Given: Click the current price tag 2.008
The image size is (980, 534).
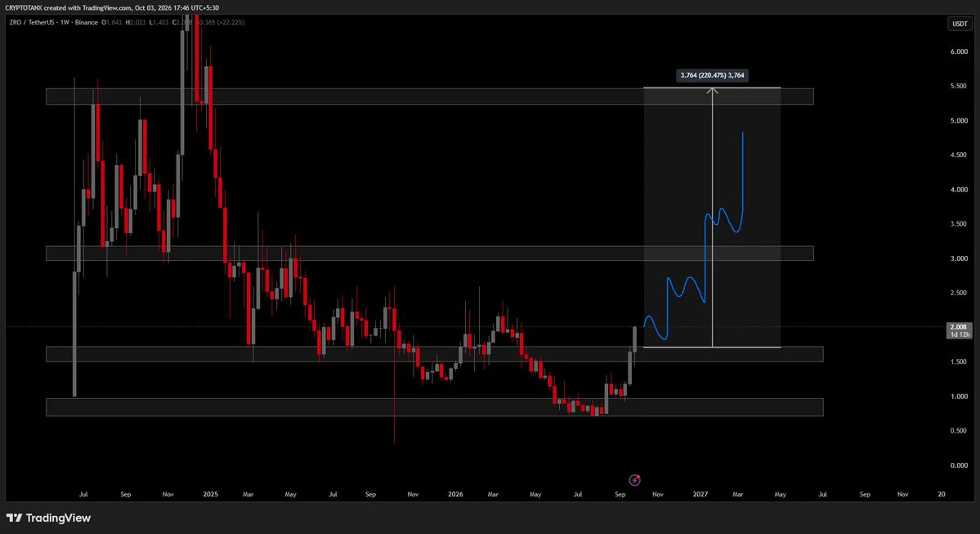Looking at the screenshot, I should (x=960, y=330).
